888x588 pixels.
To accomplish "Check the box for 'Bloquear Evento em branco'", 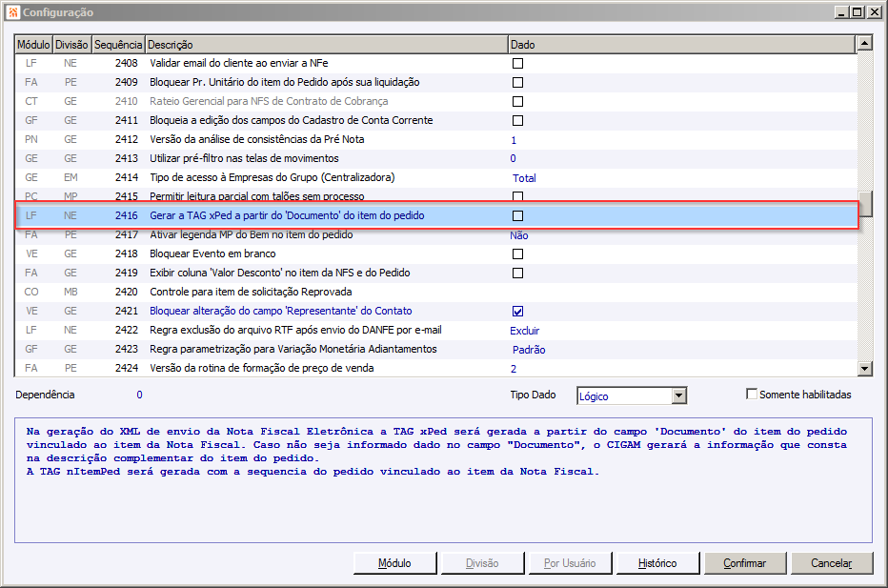I will click(x=517, y=253).
